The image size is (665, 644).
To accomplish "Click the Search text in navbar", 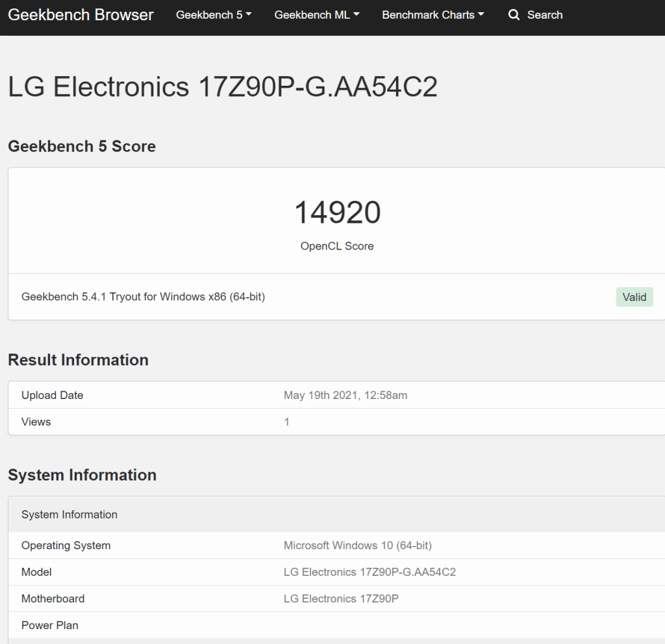I will tap(544, 15).
